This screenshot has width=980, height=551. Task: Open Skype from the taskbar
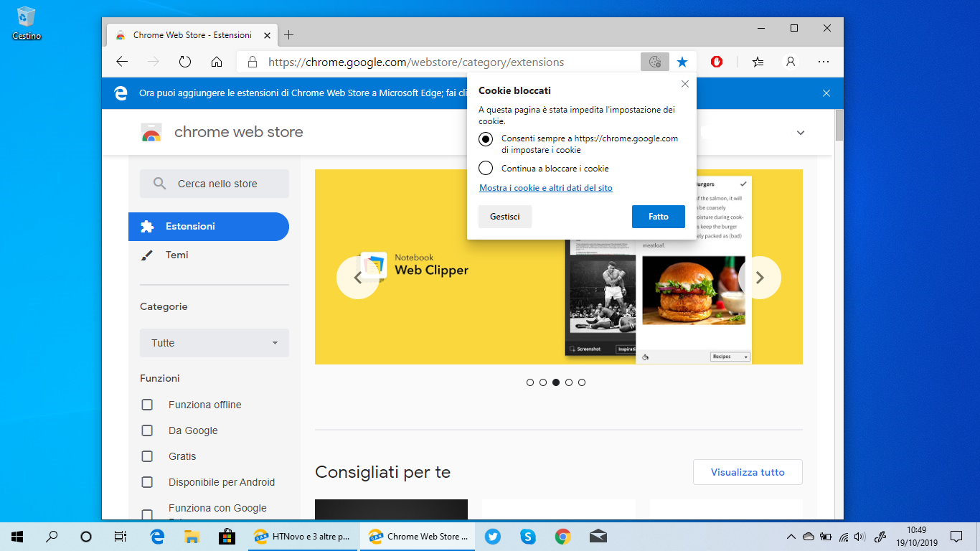[527, 536]
